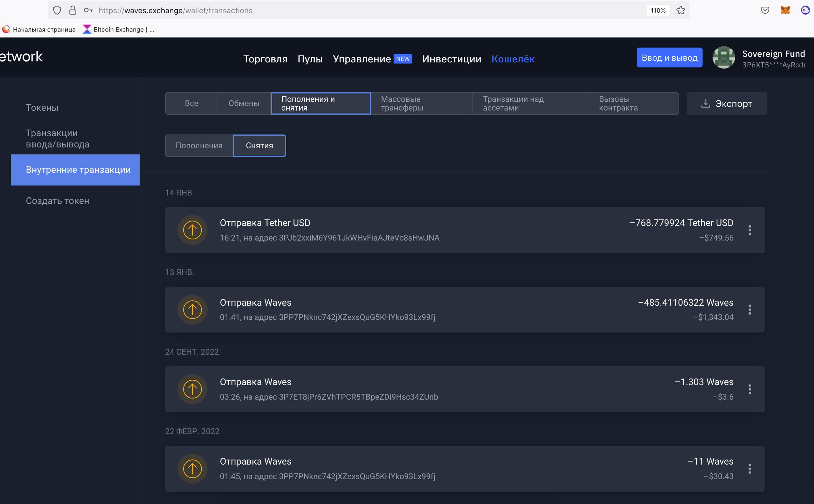Click the purple extension icon at far right
This screenshot has height=504, width=814.
tap(805, 10)
